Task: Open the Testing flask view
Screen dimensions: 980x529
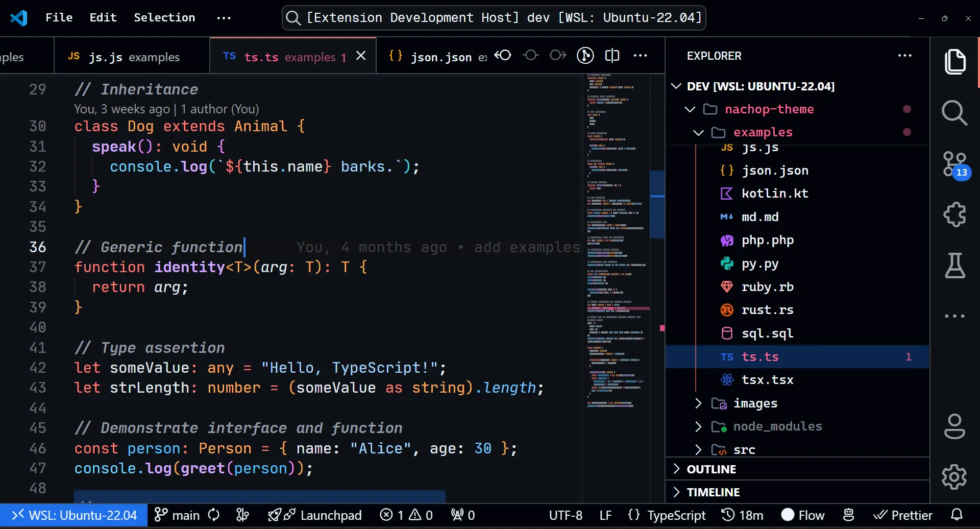Action: pyautogui.click(x=955, y=266)
